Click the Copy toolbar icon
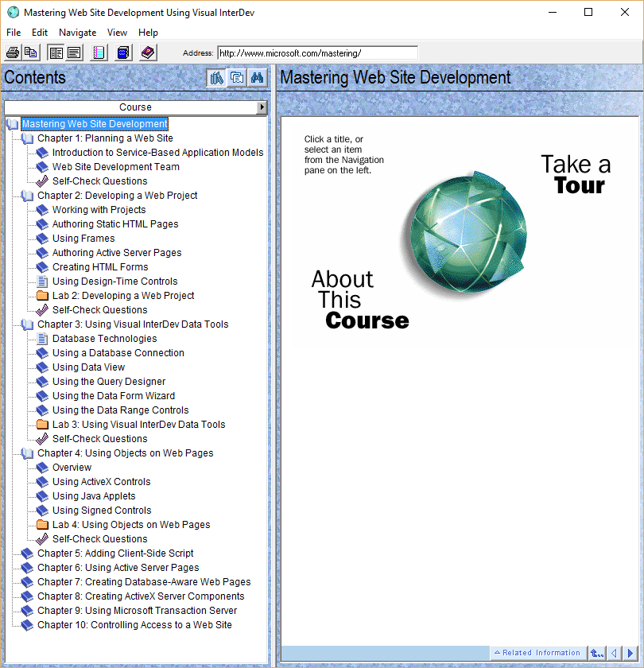 point(31,52)
